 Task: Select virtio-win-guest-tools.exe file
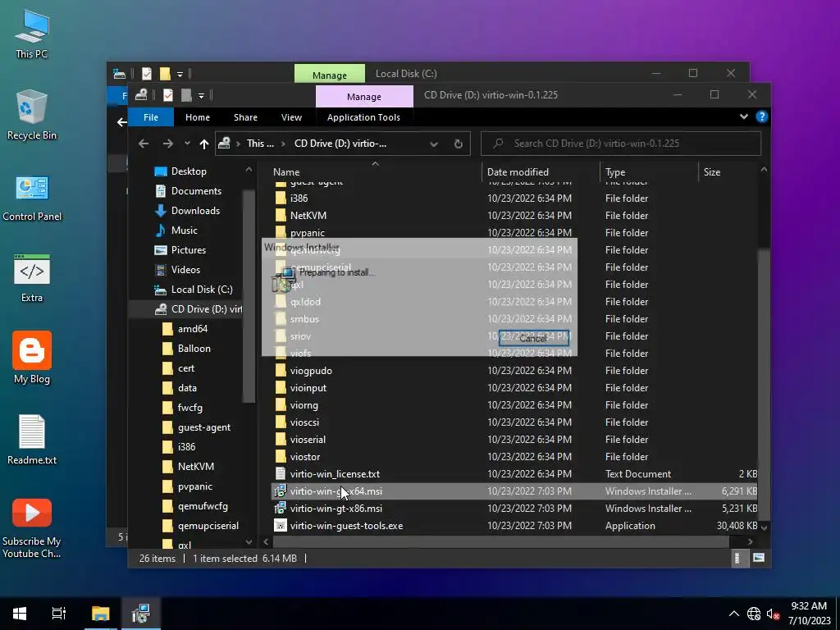346,526
